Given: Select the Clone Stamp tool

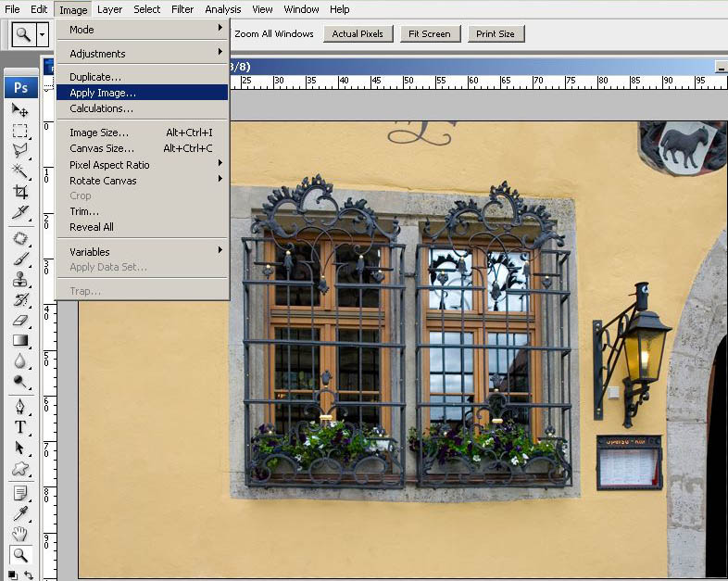Looking at the screenshot, I should click(19, 279).
